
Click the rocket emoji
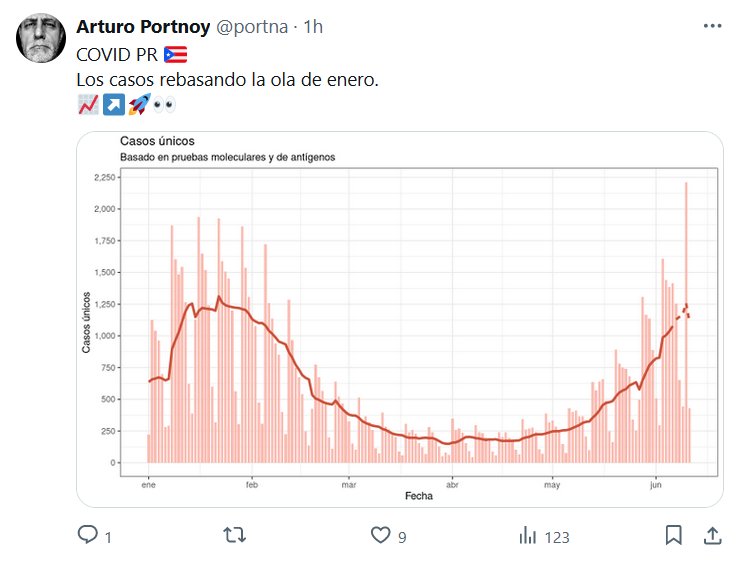click(x=139, y=104)
